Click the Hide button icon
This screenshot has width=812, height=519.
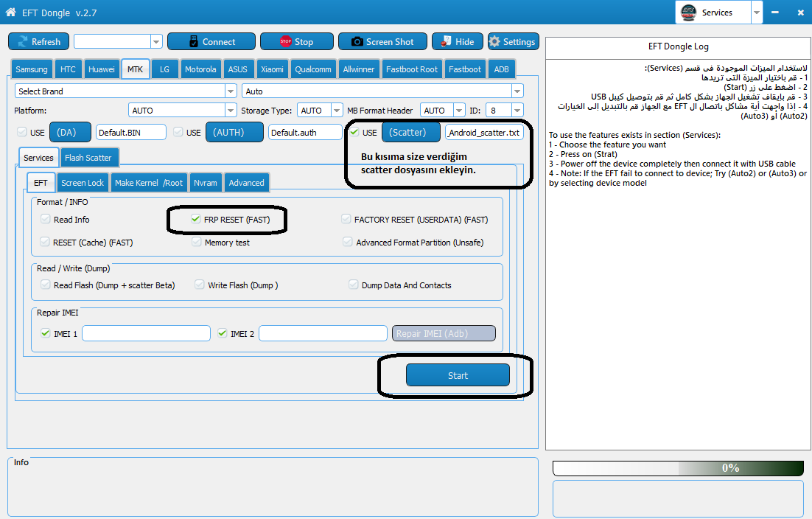pyautogui.click(x=446, y=41)
